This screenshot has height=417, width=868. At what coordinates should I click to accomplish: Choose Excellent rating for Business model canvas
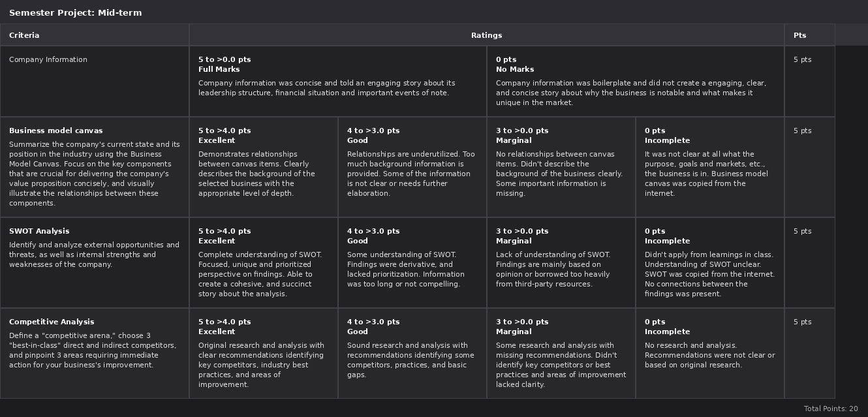point(264,167)
